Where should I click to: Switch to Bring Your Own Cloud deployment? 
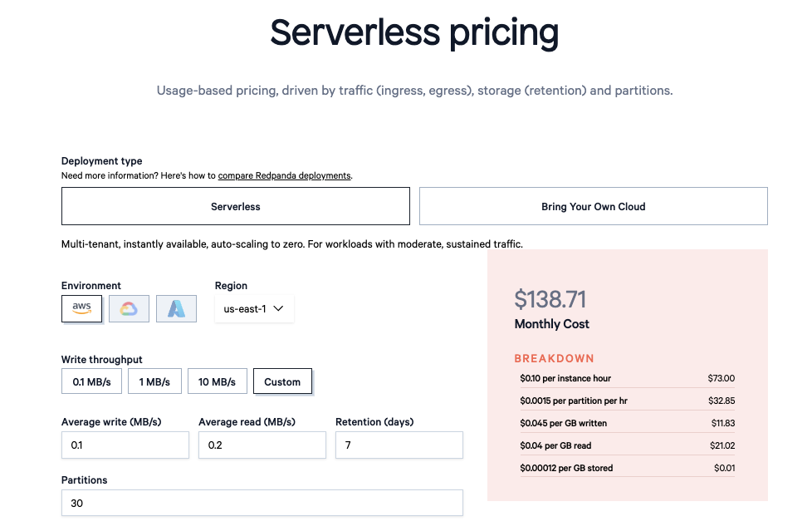point(594,206)
